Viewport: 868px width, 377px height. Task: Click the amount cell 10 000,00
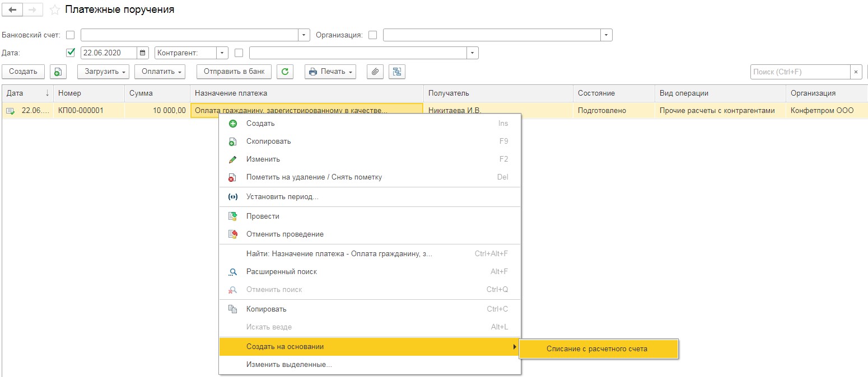[157, 111]
